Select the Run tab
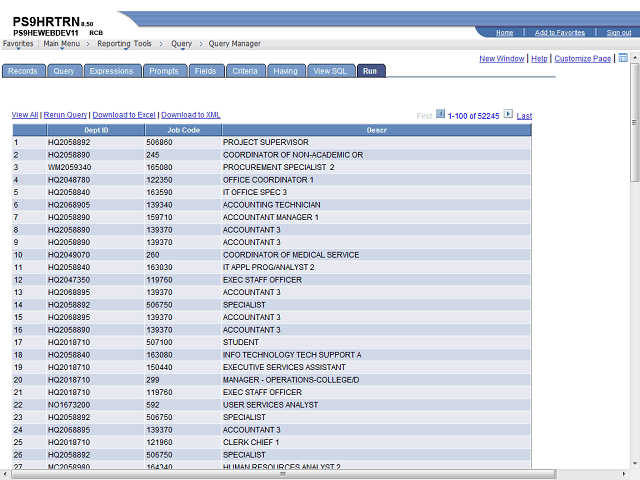Viewport: 640px width, 480px height. 370,71
